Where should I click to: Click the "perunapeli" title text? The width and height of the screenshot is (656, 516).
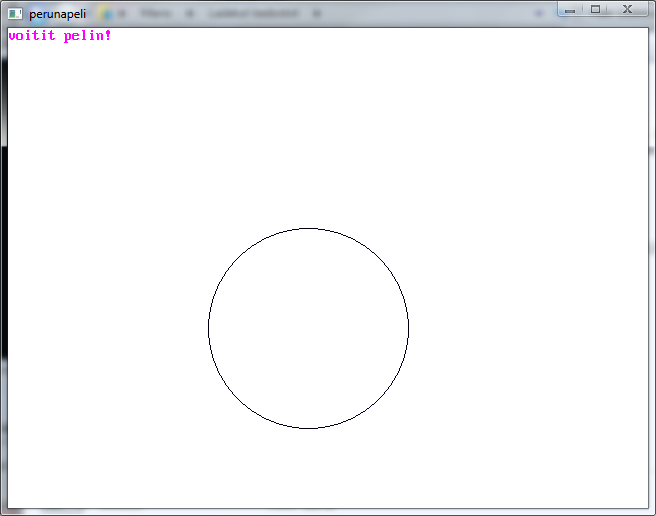[x=57, y=14]
